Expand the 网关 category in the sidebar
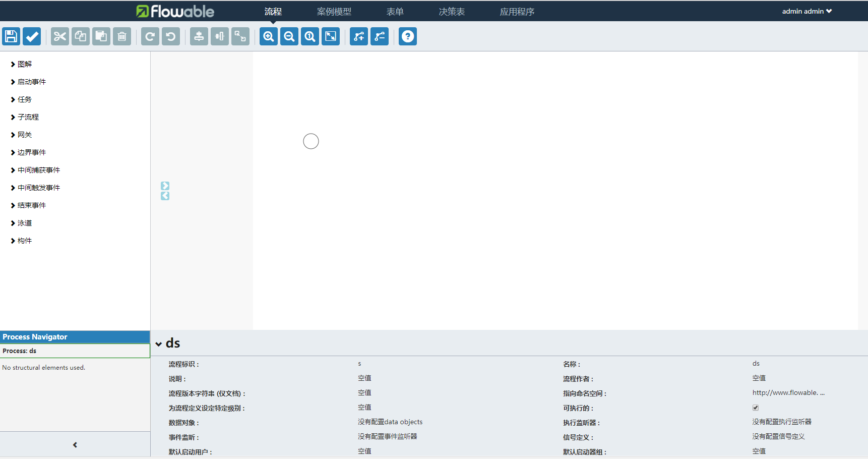Viewport: 868px width, 459px height. tap(24, 134)
